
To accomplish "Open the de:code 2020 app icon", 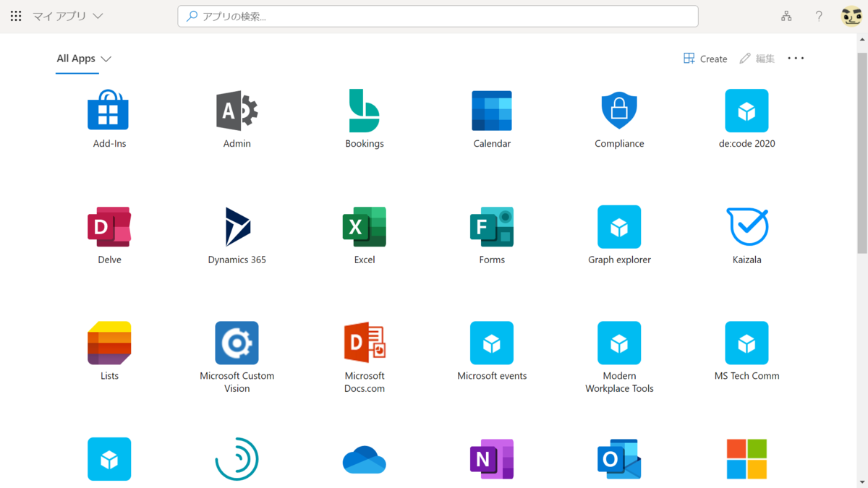I will point(746,111).
